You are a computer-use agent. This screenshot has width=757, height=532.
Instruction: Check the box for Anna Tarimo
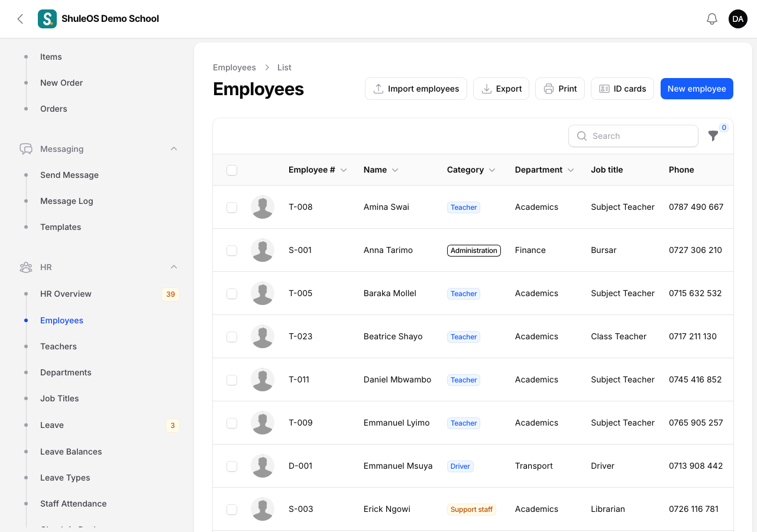(232, 251)
